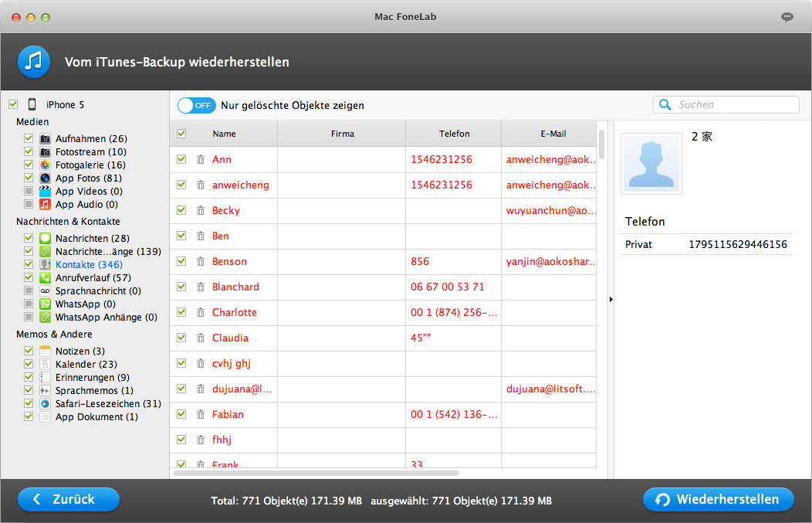Click the WhatsApp Anhänge attachment icon
Image resolution: width=812 pixels, height=523 pixels.
click(45, 317)
